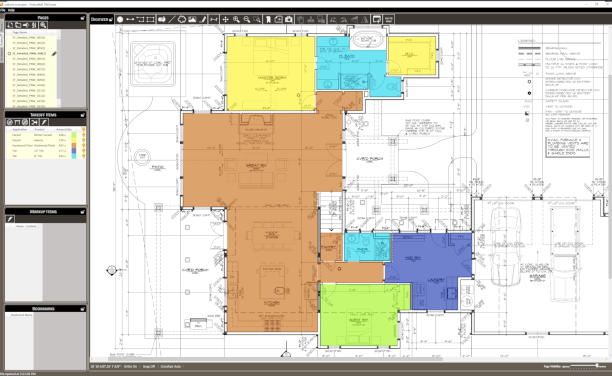Click the bookmark ribbon toolbar icon
Screen dimensions: 612x376
(268, 19)
